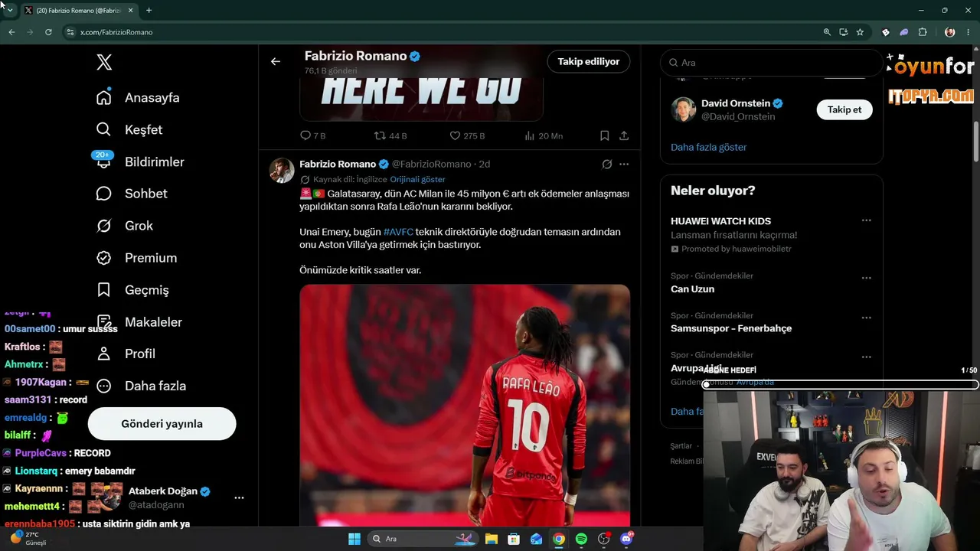Open Anasayfa from the sidebar
This screenshot has width=980, height=551.
tap(138, 98)
